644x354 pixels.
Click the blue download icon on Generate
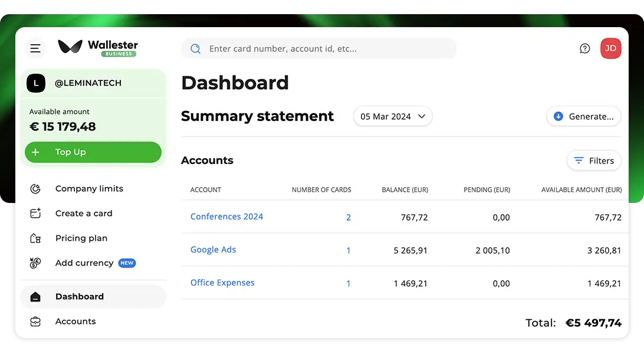558,116
